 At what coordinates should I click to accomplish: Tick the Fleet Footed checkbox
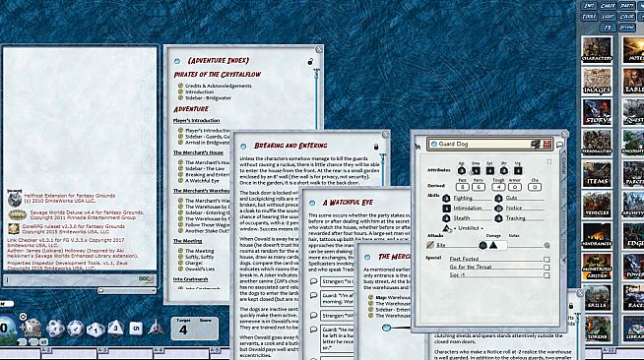547,259
